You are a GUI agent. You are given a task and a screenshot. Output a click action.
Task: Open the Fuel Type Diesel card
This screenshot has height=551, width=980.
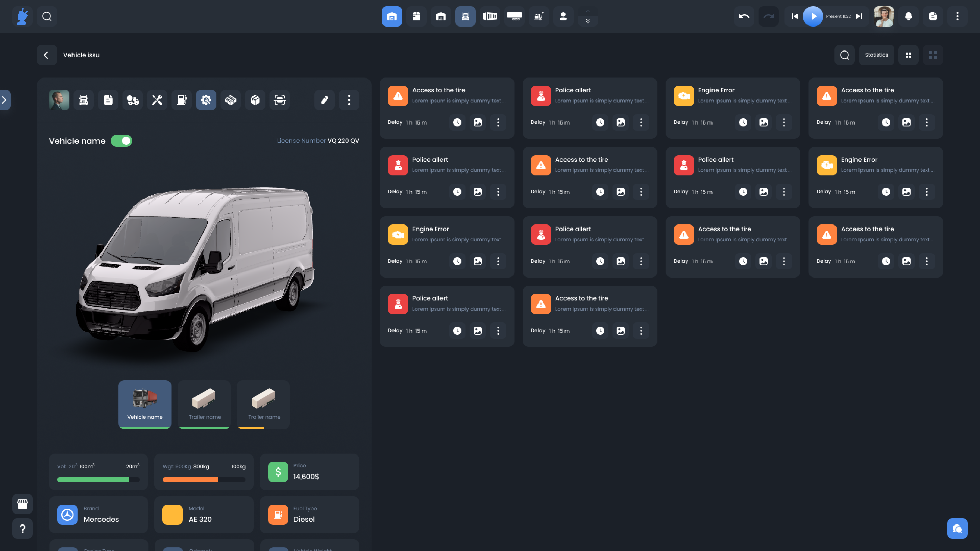309,515
